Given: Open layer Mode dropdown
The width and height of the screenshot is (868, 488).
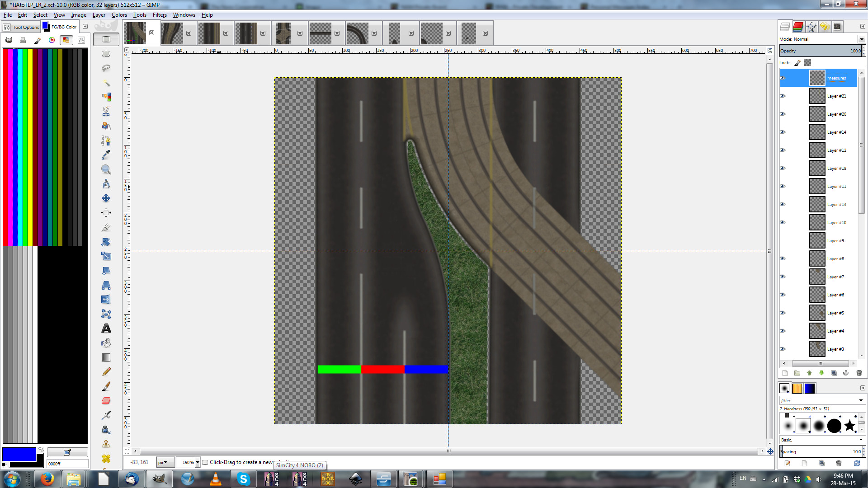Looking at the screenshot, I should (862, 39).
